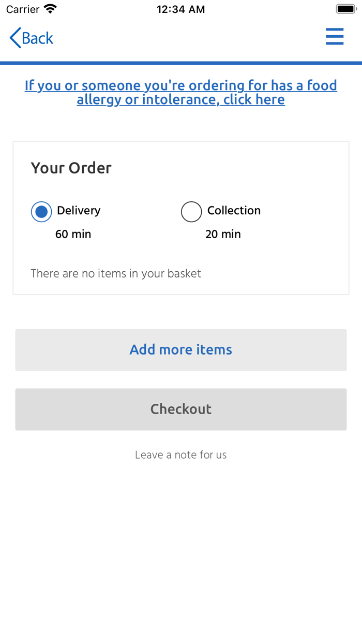Tap the Collection option label
The image size is (362, 644).
[x=234, y=211]
